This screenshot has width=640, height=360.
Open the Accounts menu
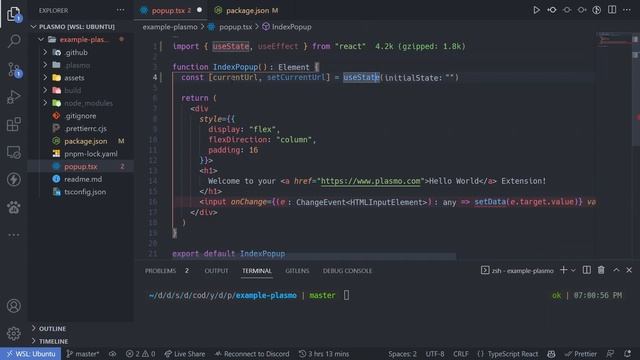point(13,306)
